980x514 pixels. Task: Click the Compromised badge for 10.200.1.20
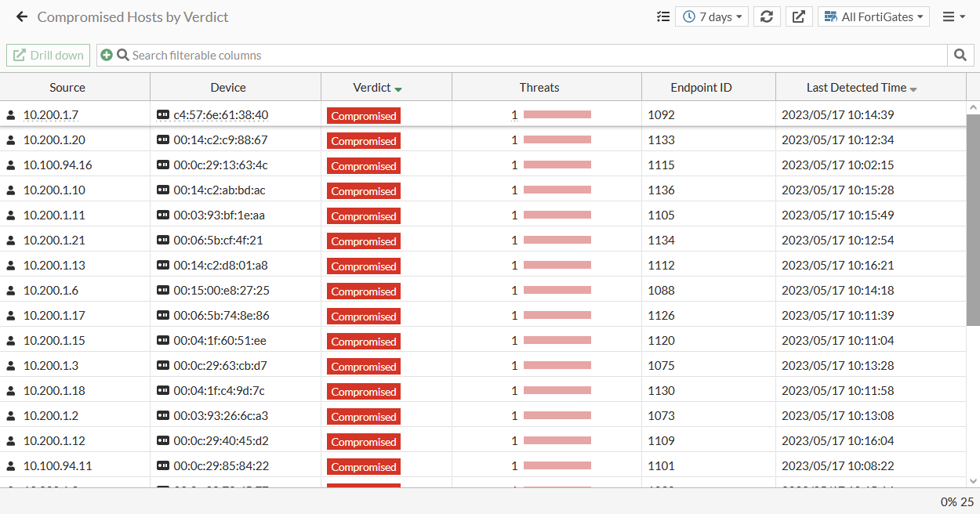(363, 140)
